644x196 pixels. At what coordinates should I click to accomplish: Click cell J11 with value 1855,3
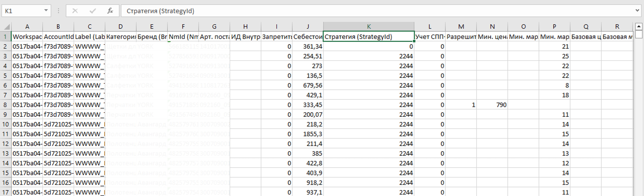(308, 134)
